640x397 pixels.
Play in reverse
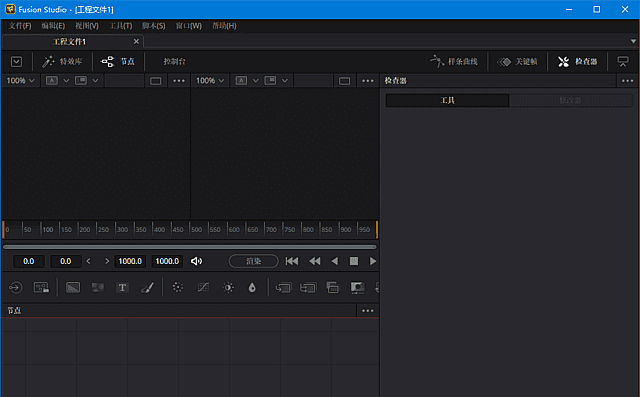[335, 261]
